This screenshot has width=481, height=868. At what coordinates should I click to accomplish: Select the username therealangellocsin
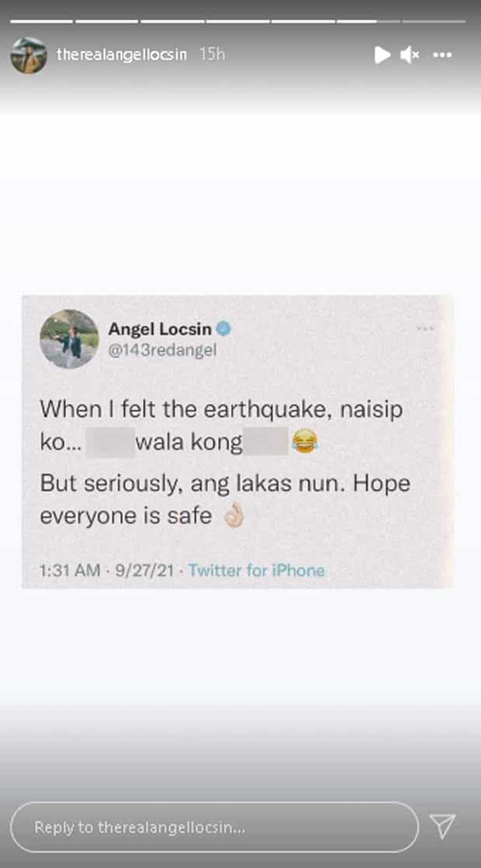click(122, 55)
